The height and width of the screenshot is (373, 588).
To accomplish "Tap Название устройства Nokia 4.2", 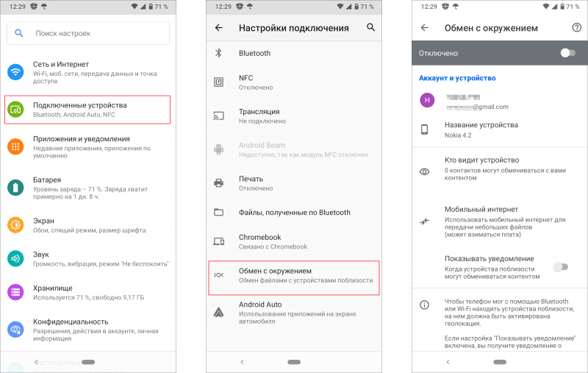I will pos(500,129).
